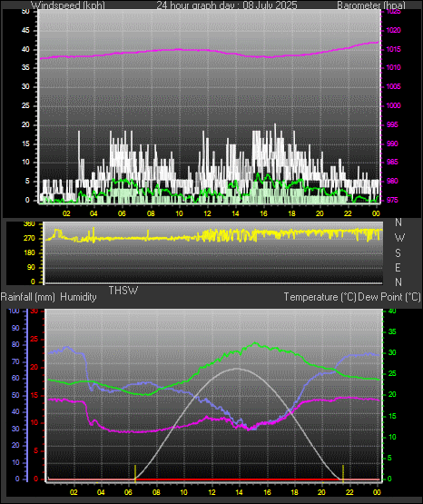Click the 975 barometer scale value
The width and height of the screenshot is (423, 504).
(392, 201)
